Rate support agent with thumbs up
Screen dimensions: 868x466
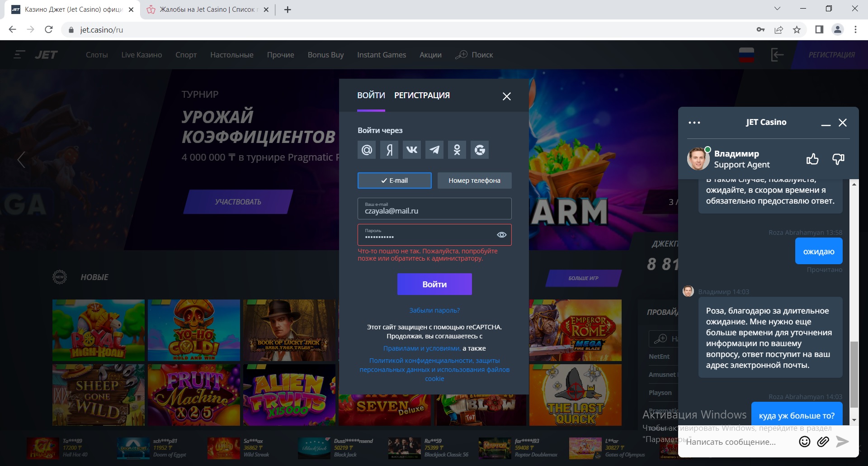(812, 159)
